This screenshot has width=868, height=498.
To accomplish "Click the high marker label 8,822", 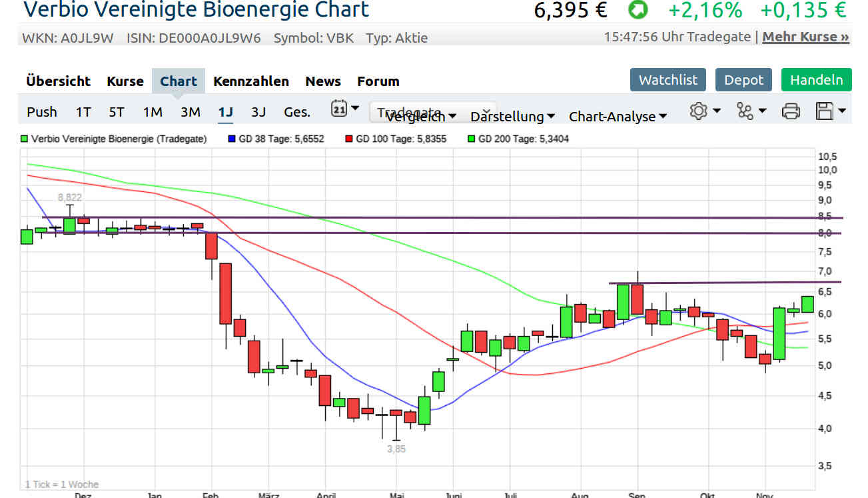I will pyautogui.click(x=70, y=197).
